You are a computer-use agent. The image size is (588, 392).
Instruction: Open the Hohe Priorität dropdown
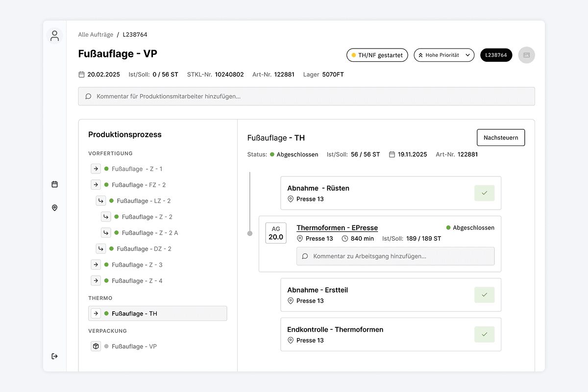[x=444, y=55]
